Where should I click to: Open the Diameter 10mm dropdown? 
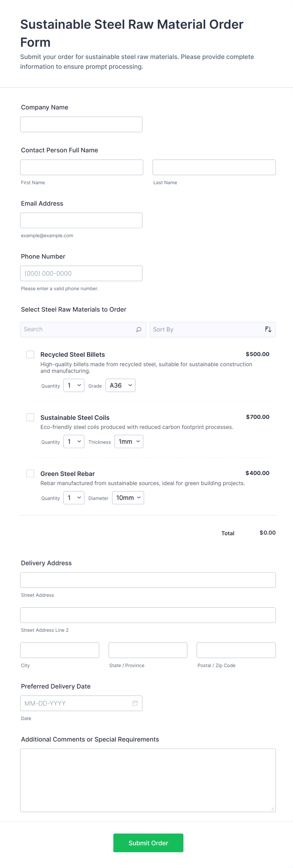[x=128, y=498]
